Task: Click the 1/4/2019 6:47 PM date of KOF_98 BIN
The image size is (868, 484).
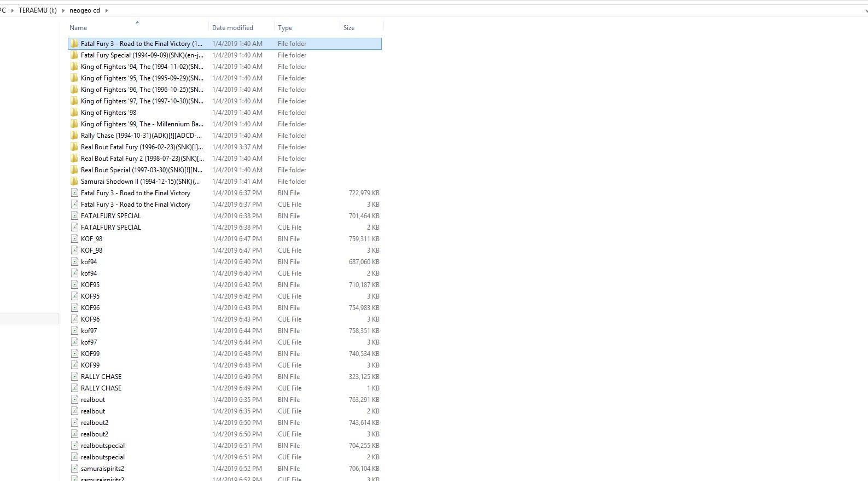Action: coord(237,239)
